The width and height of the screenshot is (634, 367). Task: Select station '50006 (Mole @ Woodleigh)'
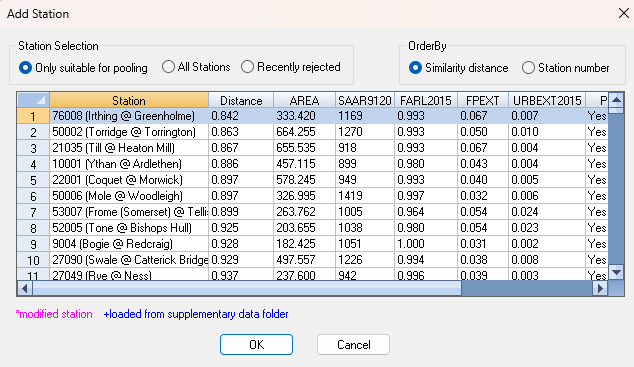[129, 196]
